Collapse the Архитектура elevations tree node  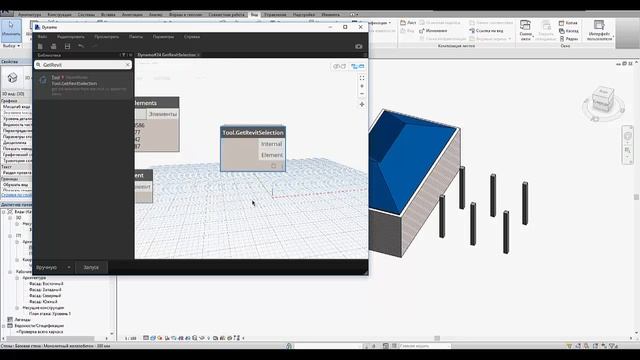point(17,278)
